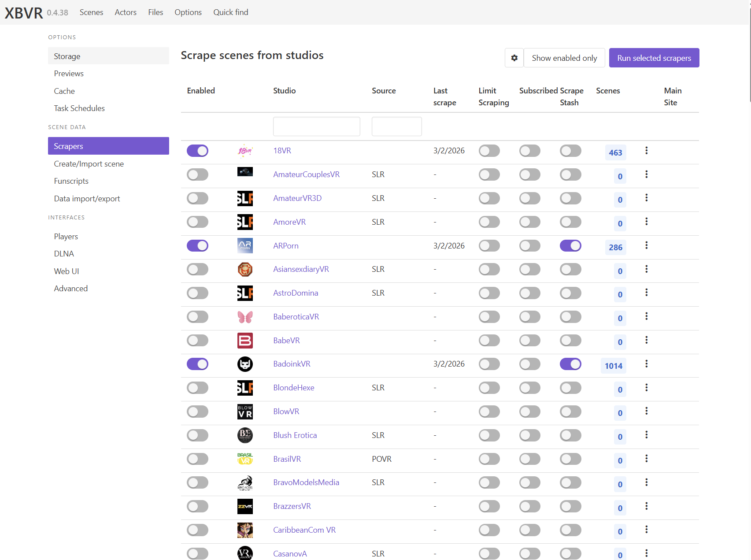
Task: Click the settings gear icon near Show enabled only
Action: [514, 58]
